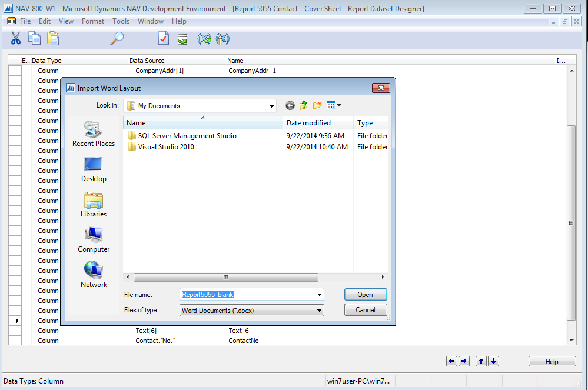Open the Format menu
The height and width of the screenshot is (390, 588).
(93, 21)
